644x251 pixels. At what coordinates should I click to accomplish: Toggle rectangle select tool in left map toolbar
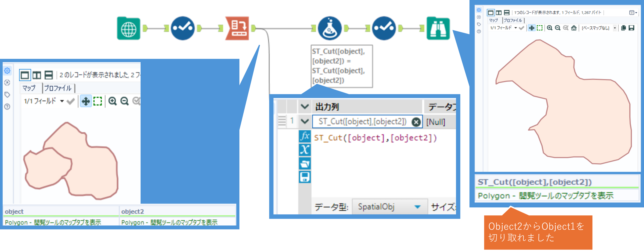point(97,101)
